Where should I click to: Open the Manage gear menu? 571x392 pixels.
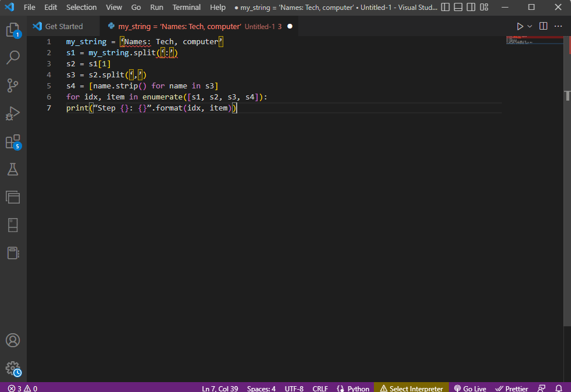pyautogui.click(x=13, y=368)
